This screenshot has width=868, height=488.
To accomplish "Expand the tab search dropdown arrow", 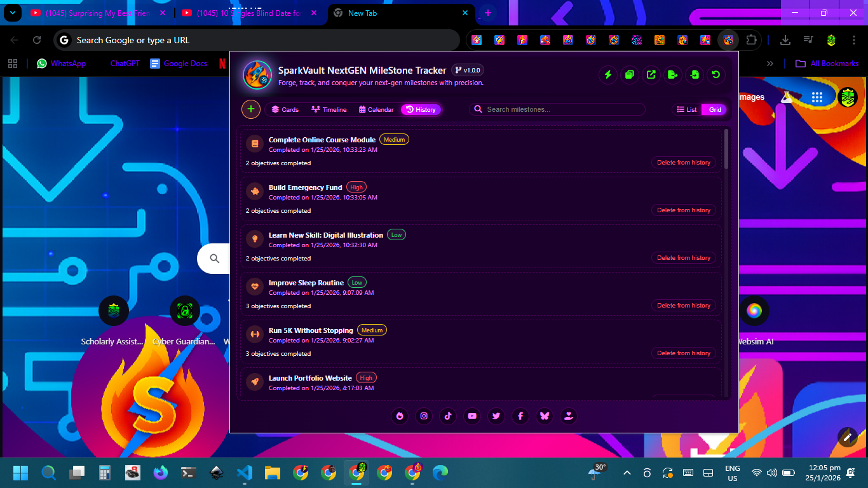I will pyautogui.click(x=13, y=13).
